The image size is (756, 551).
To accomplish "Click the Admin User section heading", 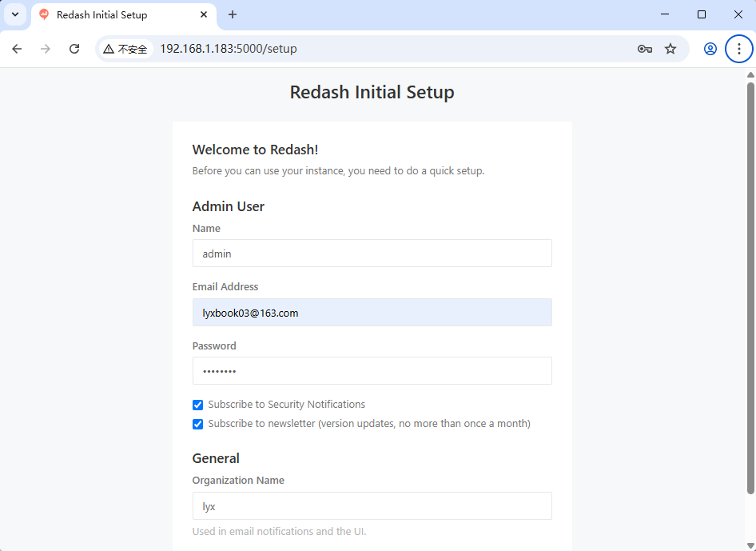I will point(228,206).
